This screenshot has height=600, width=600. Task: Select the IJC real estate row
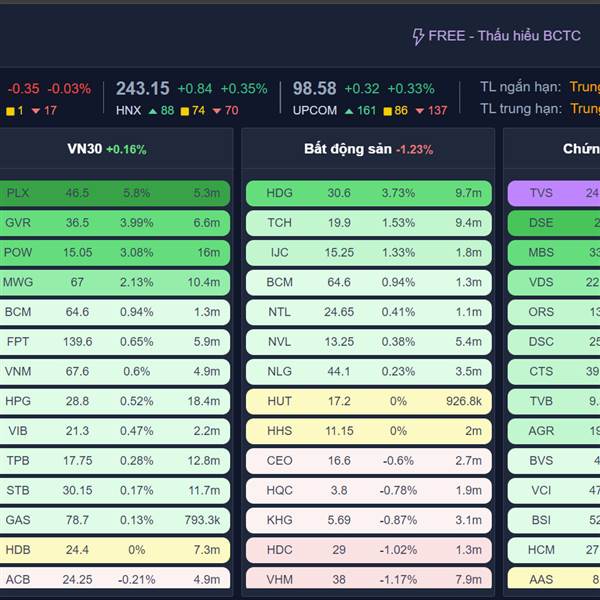point(368,253)
